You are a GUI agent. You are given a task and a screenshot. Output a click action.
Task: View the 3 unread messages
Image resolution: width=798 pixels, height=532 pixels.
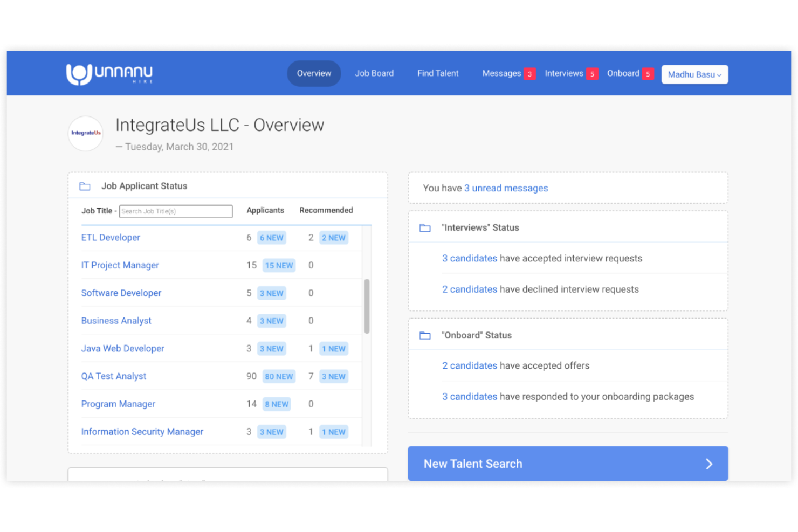[506, 188]
